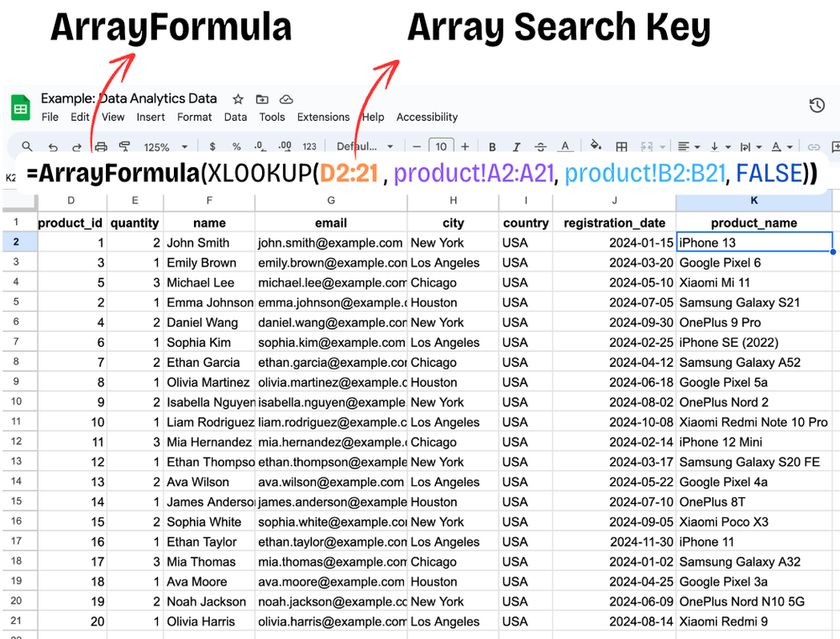The height and width of the screenshot is (639, 840).
Task: Open the Data menu
Action: click(235, 117)
